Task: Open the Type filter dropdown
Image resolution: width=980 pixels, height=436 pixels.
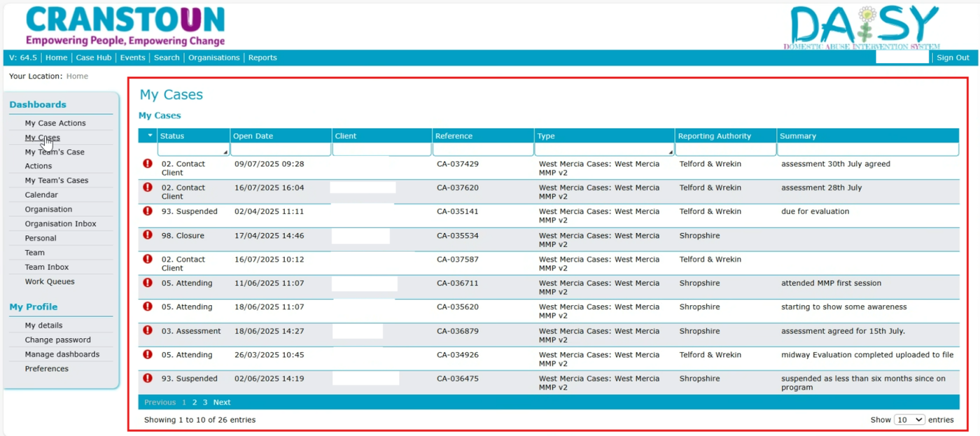Action: coord(604,150)
